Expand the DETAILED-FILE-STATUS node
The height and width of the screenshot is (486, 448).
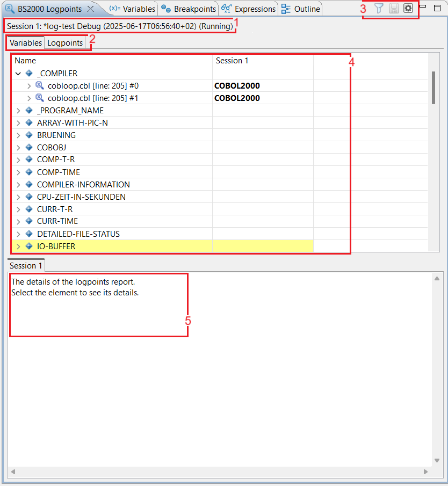[18, 234]
